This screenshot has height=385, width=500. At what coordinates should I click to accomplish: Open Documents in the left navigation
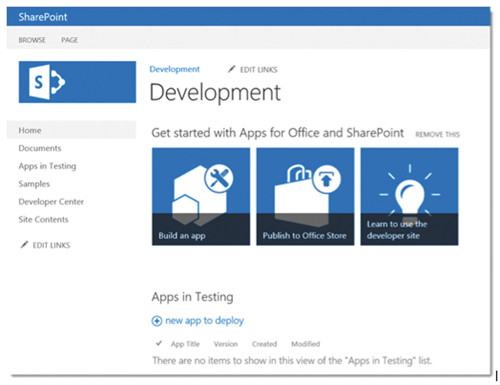tap(40, 148)
